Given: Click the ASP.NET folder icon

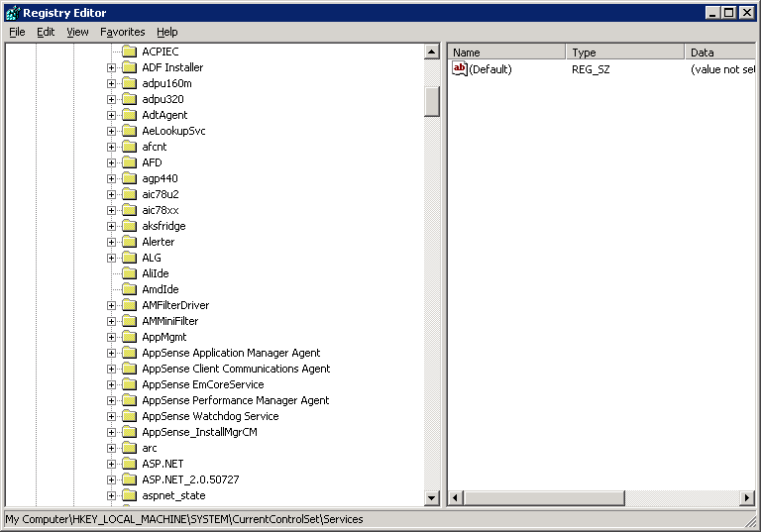Looking at the screenshot, I should point(129,464).
